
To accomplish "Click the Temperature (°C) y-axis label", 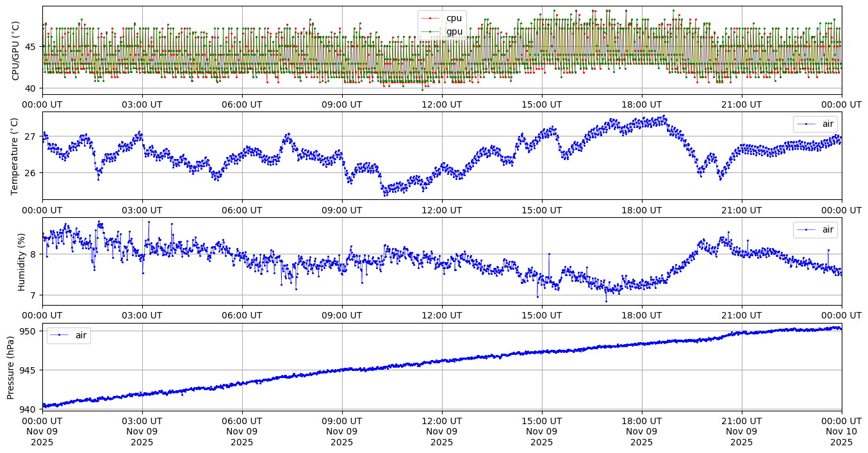I will pyautogui.click(x=15, y=156).
